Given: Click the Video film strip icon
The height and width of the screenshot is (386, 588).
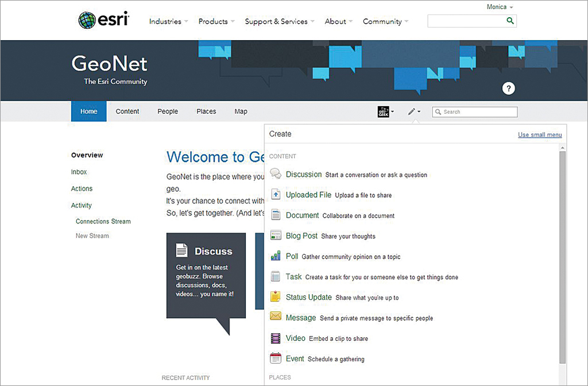Looking at the screenshot, I should pos(276,338).
